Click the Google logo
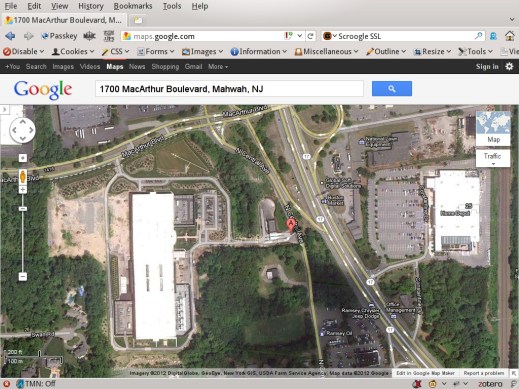Screen dimensions: 519x389 click(x=43, y=90)
